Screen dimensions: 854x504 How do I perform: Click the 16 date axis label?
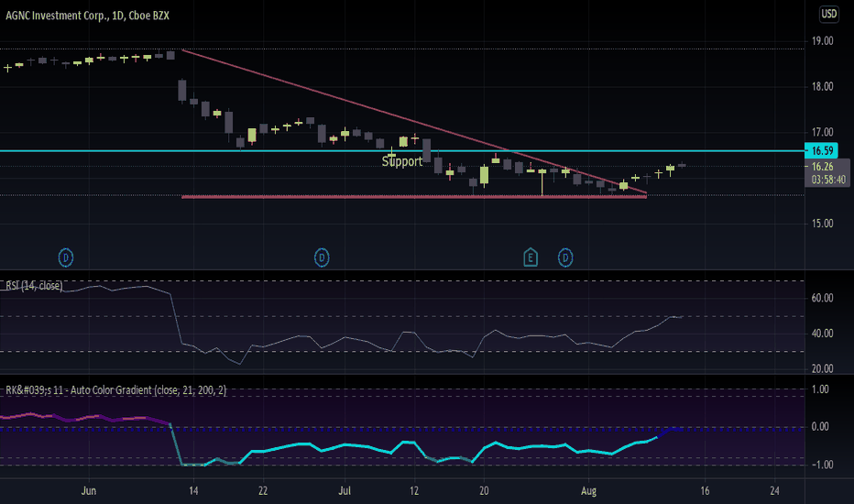(705, 491)
